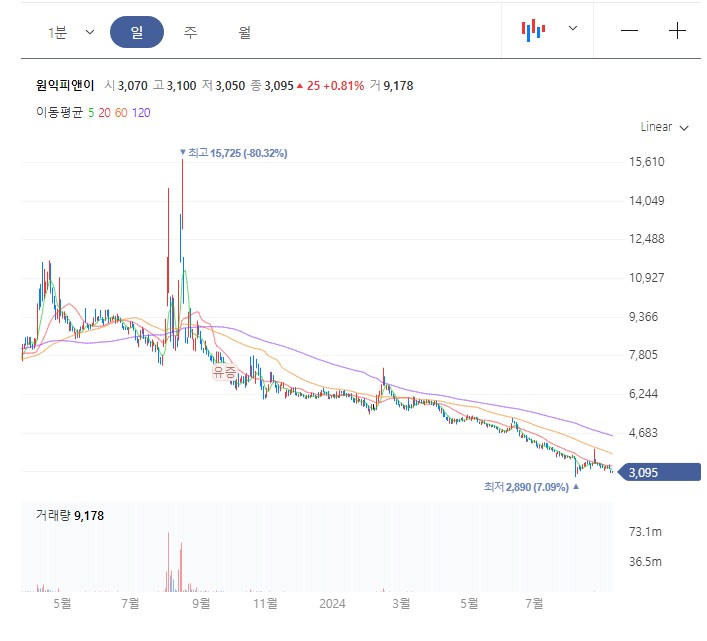Click the 이동평균 moving average label
This screenshot has width=707, height=641.
click(60, 112)
